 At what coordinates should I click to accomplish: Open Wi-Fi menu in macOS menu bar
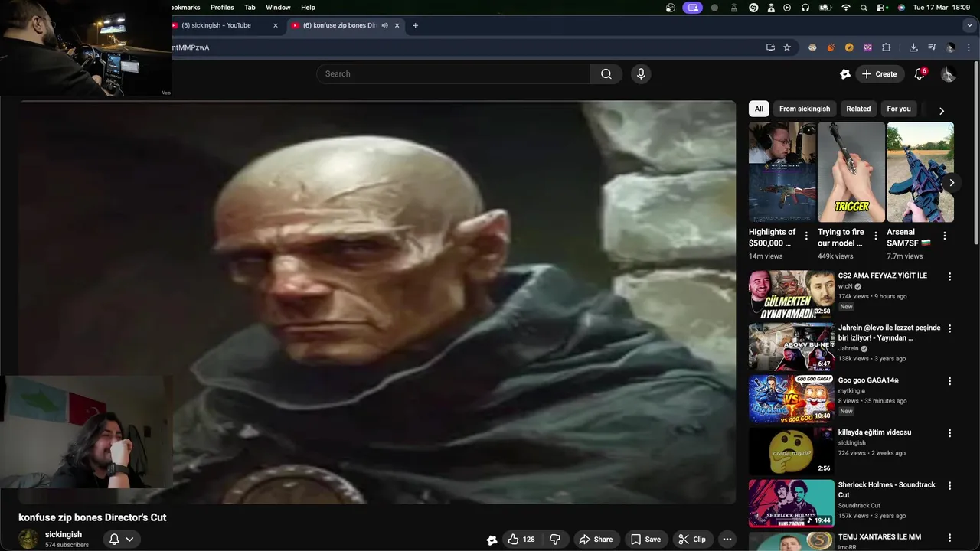coord(846,7)
